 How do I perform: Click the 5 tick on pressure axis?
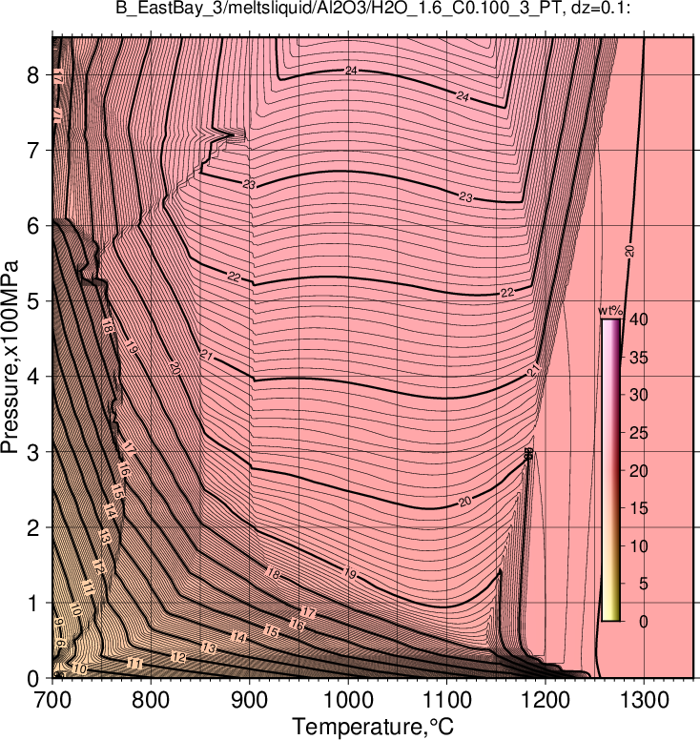pyautogui.click(x=32, y=301)
